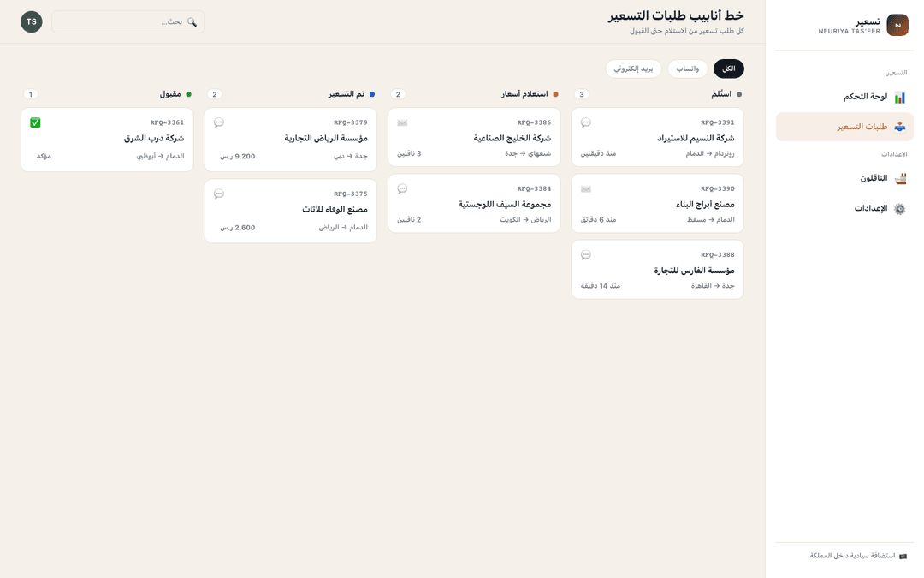Viewport: 924px width, 578px height.
Task: Open the الناقلون carriers ship icon
Action: coord(899,178)
